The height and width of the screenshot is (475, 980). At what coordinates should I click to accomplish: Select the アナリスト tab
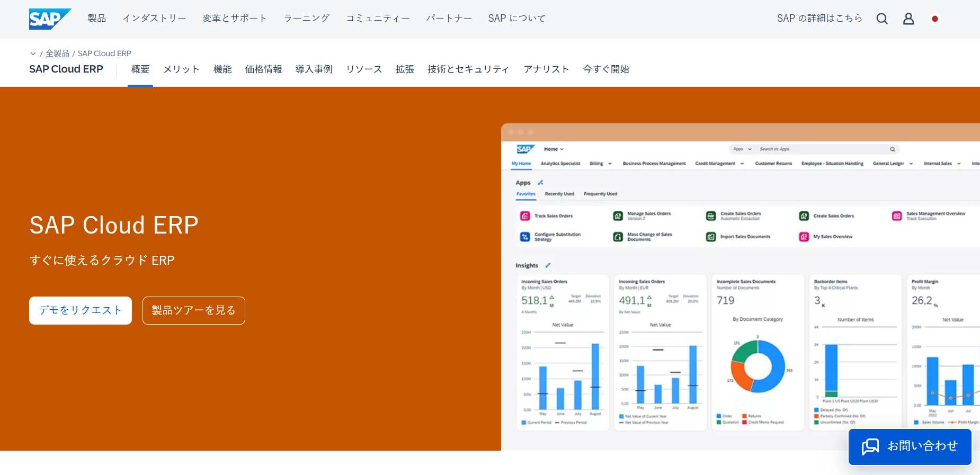click(546, 69)
